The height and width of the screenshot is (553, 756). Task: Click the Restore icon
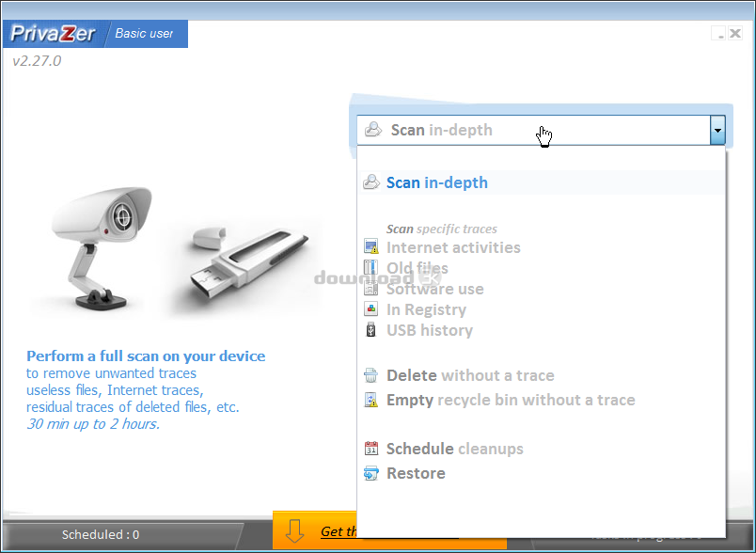pyautogui.click(x=370, y=473)
